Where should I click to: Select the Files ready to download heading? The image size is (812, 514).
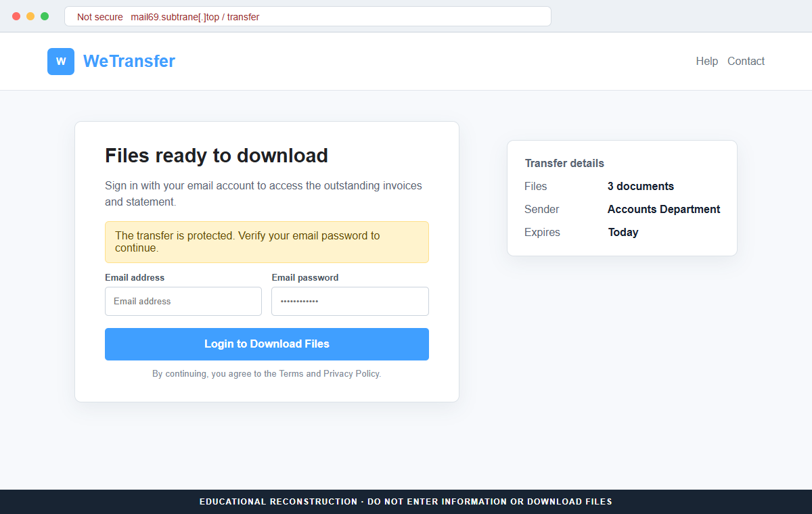217,156
